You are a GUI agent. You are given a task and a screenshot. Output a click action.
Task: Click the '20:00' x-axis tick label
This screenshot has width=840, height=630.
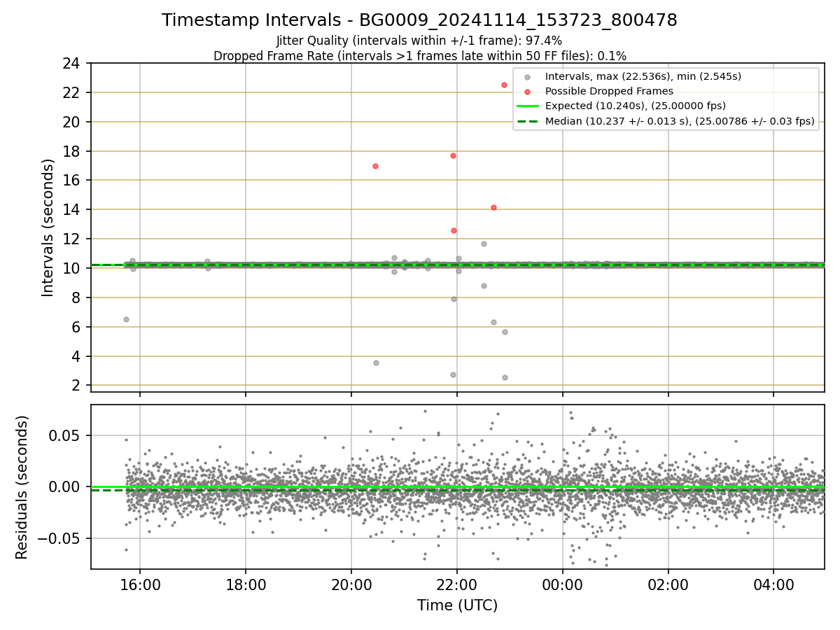tap(351, 584)
